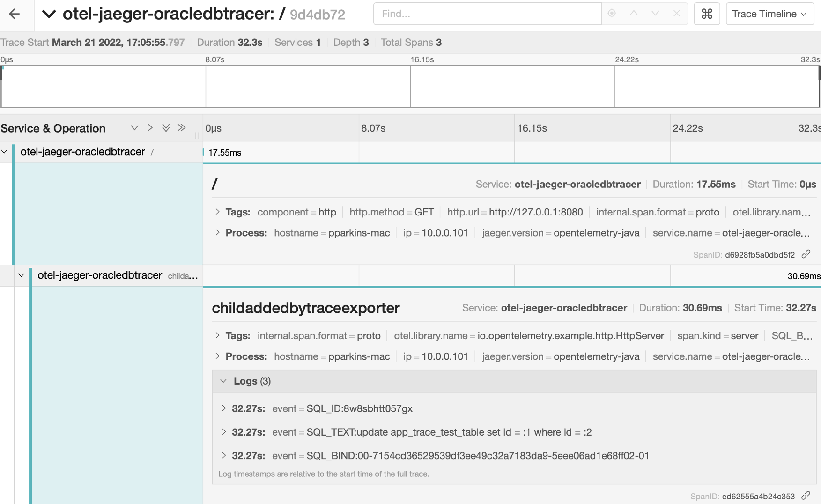
Task: Collapse one level chevron in Service & Operation
Action: pos(134,128)
